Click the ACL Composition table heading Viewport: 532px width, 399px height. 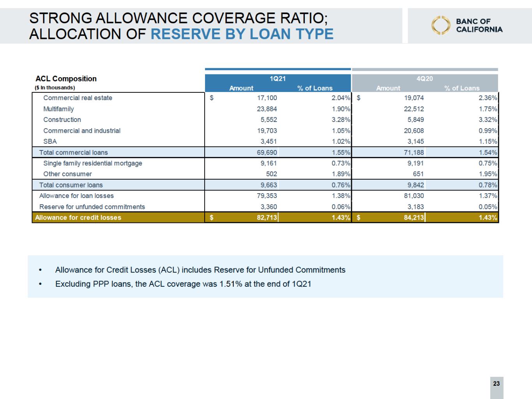coord(66,79)
